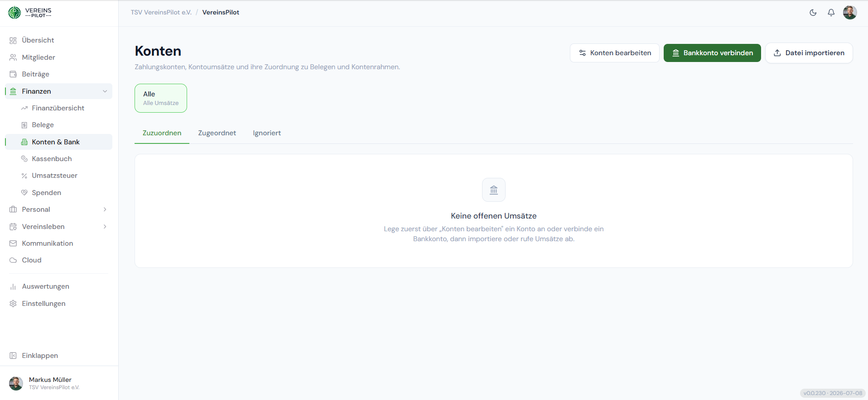Open the user avatar menu at top right
Image resolution: width=868 pixels, height=400 pixels.
(x=850, y=13)
